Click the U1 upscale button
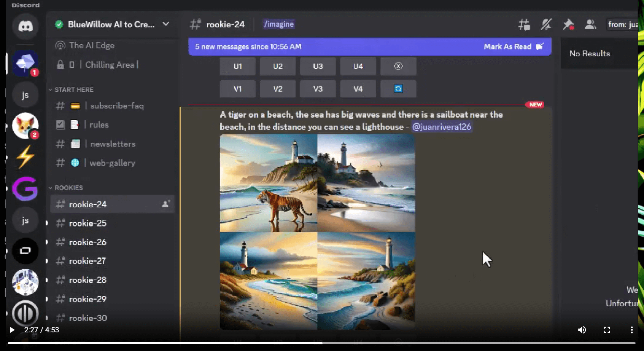 [x=237, y=66]
